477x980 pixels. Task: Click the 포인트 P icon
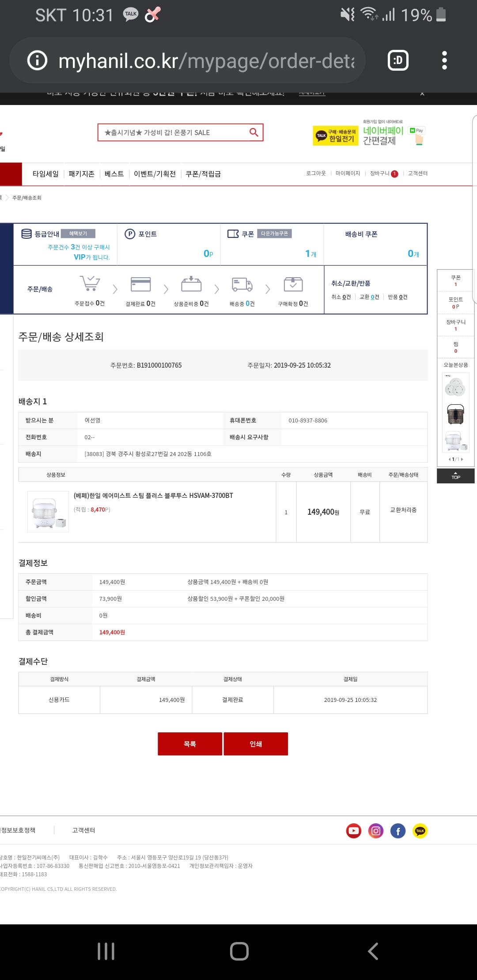pyautogui.click(x=130, y=234)
